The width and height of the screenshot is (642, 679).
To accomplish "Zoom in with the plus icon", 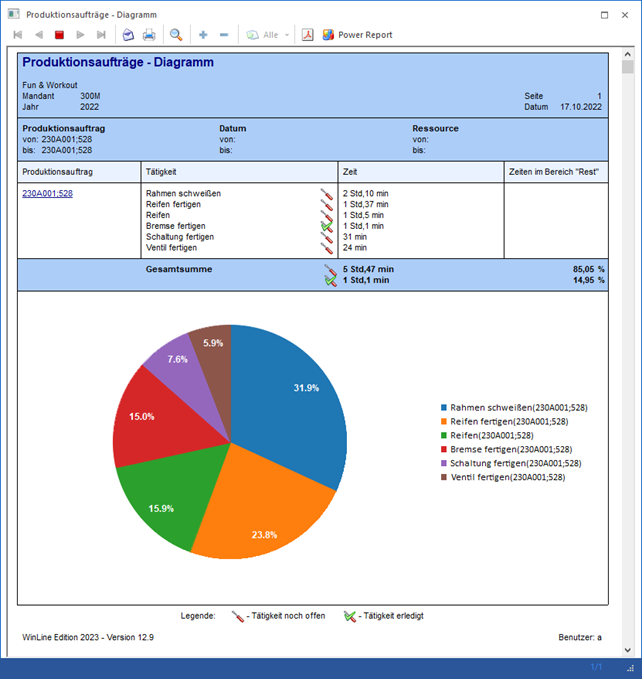I will click(x=203, y=35).
